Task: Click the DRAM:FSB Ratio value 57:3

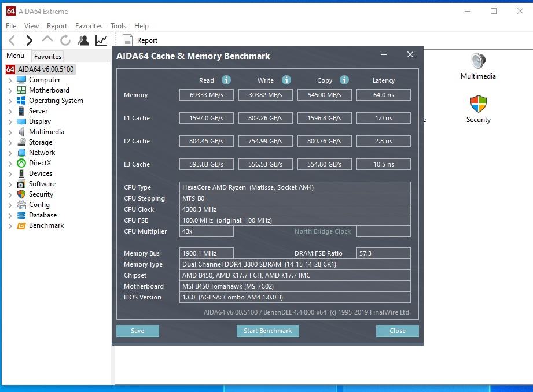Action: coord(384,253)
